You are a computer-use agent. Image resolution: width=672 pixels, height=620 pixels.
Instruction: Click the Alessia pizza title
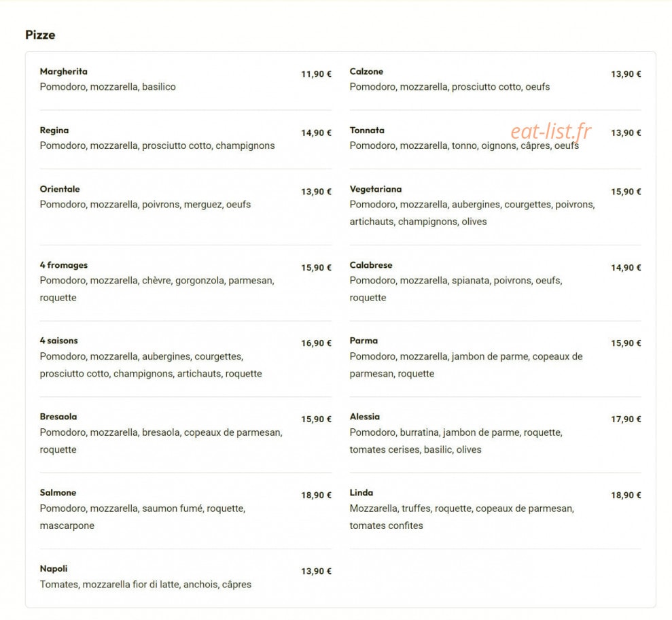[x=365, y=417]
